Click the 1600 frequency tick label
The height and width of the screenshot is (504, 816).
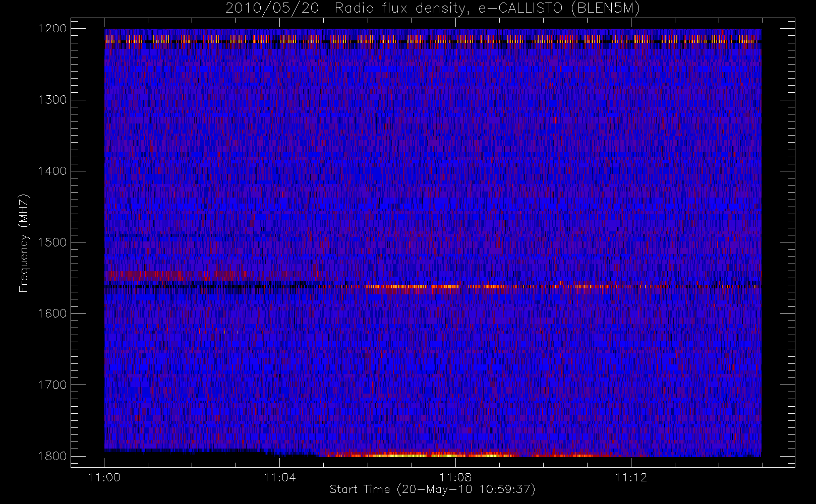click(x=52, y=313)
